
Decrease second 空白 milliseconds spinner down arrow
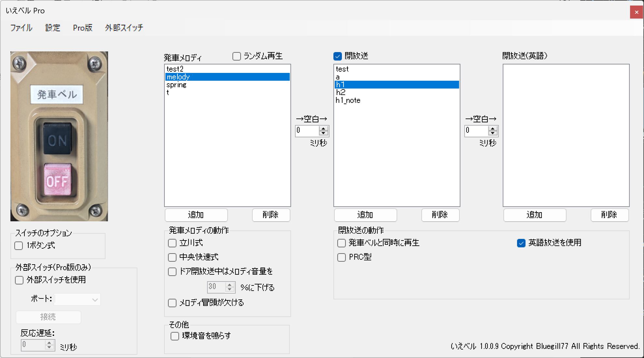(x=493, y=133)
